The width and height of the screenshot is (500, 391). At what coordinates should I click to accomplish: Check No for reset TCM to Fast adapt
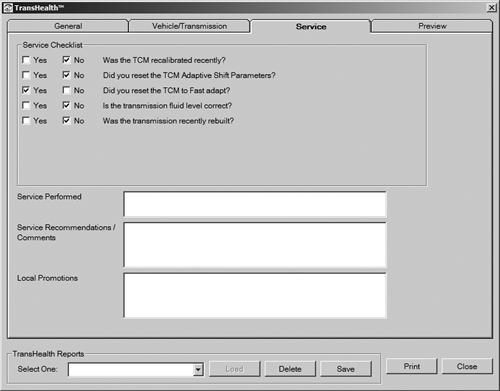(x=66, y=90)
